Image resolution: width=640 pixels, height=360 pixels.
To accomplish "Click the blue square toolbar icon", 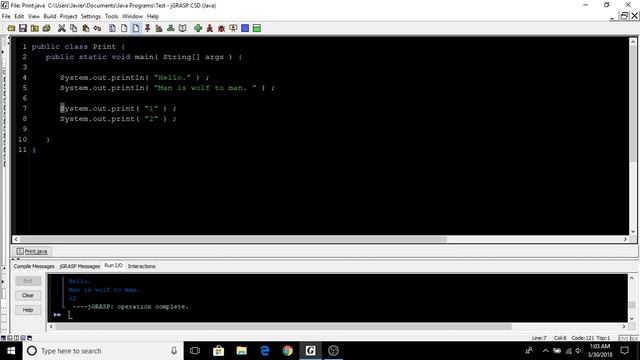I will tap(245, 28).
